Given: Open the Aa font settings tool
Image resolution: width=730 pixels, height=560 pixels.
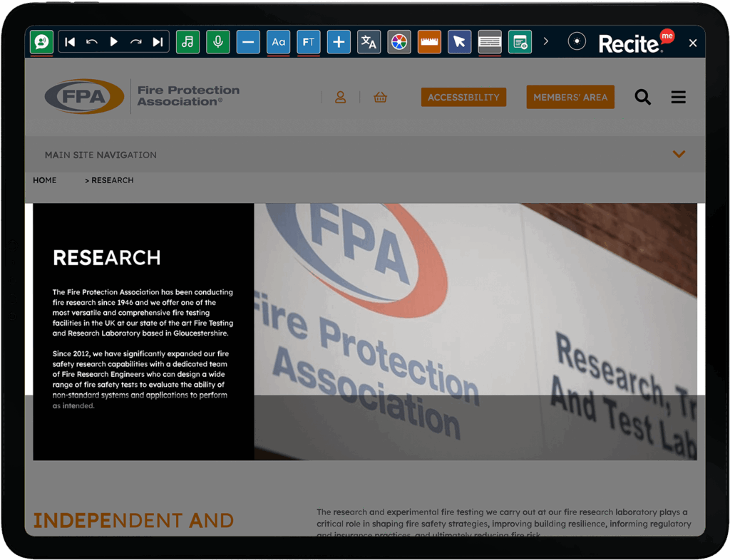Looking at the screenshot, I should (279, 42).
